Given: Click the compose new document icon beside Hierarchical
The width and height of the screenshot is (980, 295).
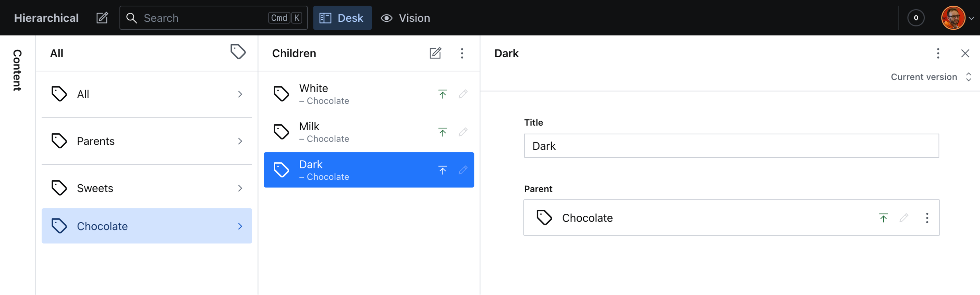Looking at the screenshot, I should (x=102, y=18).
